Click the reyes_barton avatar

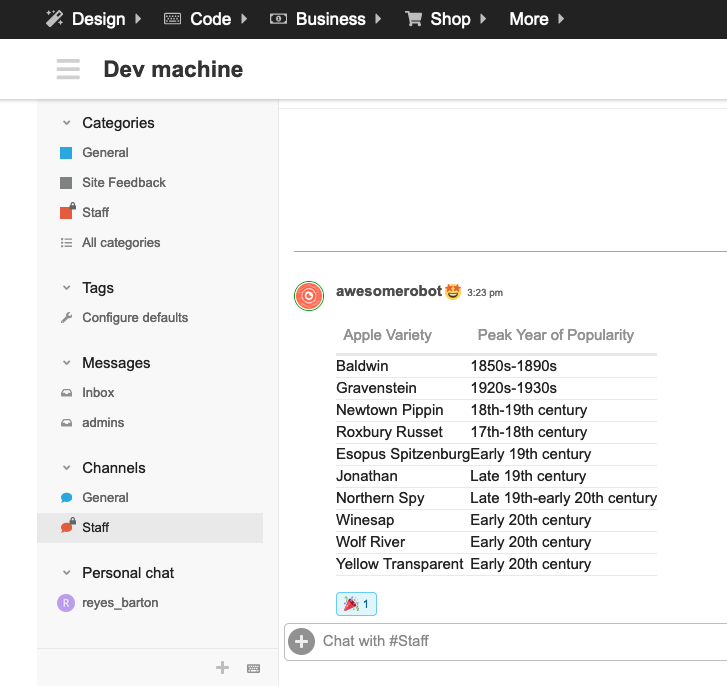pyautogui.click(x=66, y=603)
